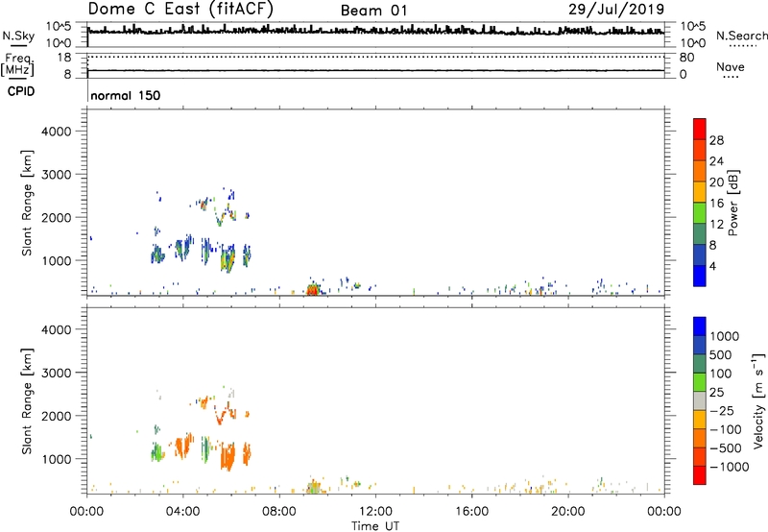This screenshot has height=532, width=768.
Task: Click the "-500" velocity colorbar label
Action: pyautogui.click(x=726, y=448)
